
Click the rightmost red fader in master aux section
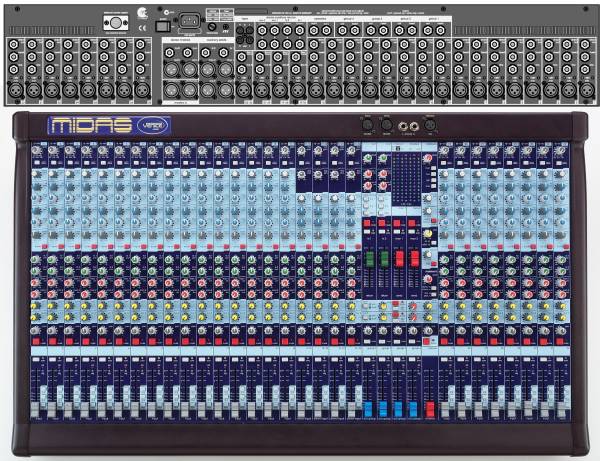412,258
